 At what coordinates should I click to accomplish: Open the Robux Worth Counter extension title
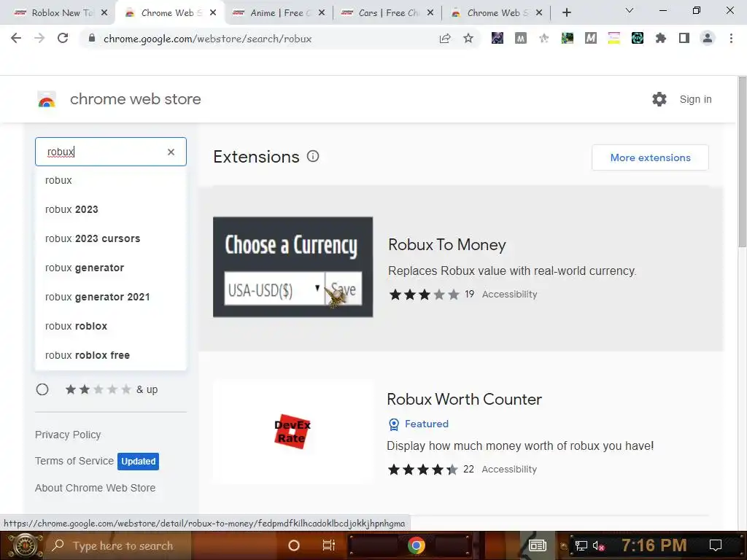[x=464, y=399]
